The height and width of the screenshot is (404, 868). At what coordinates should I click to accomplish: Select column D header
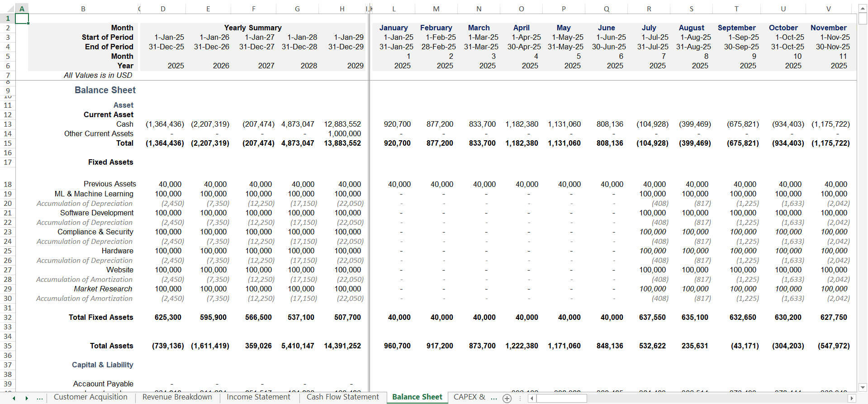(163, 9)
